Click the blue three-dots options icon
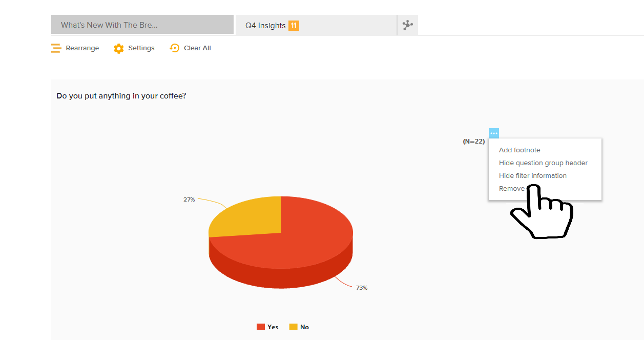The image size is (644, 340). (493, 133)
